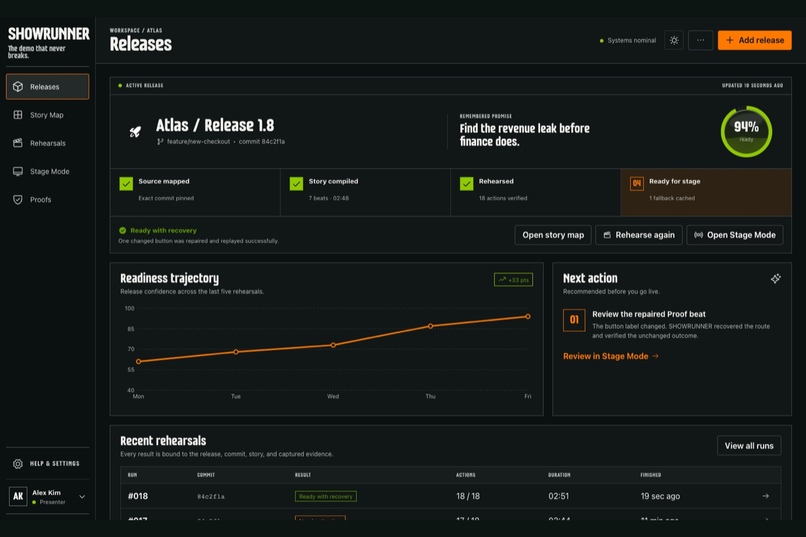The width and height of the screenshot is (806, 537).
Task: Click the 19 sec ago finished cell
Action: pyautogui.click(x=660, y=496)
